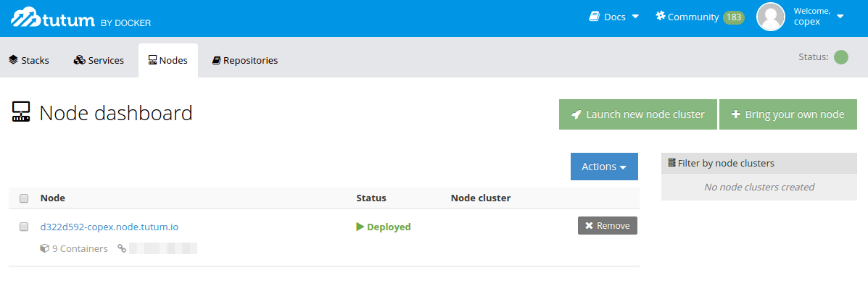Switch to the Repositories tab
This screenshot has height=286, width=868.
point(244,60)
